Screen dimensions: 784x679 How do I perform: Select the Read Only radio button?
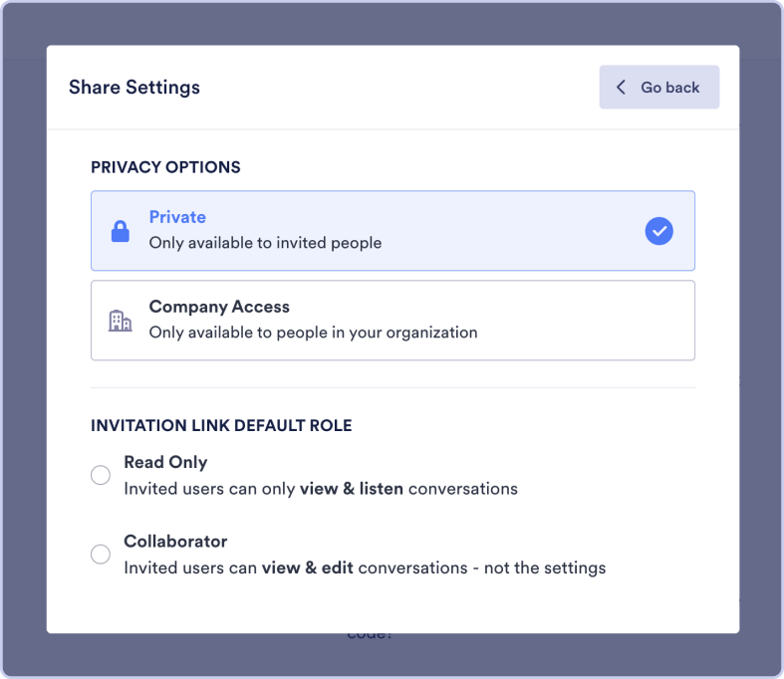[x=101, y=475]
